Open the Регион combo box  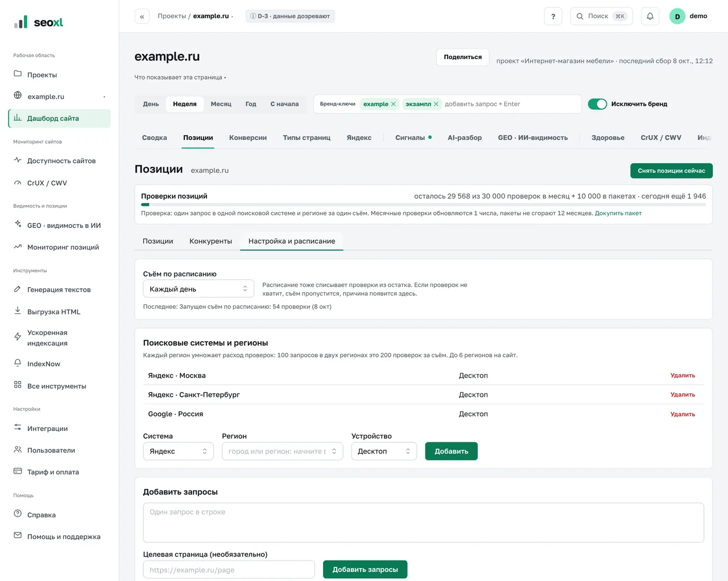click(283, 451)
